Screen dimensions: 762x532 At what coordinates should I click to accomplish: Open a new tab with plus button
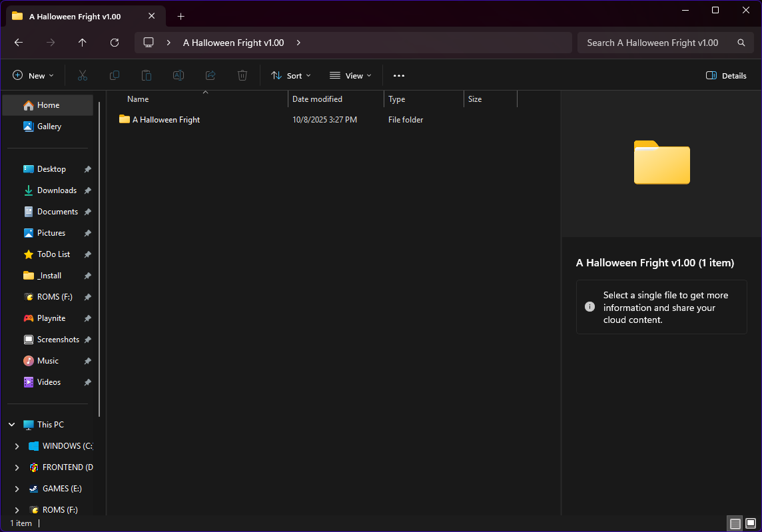(181, 16)
